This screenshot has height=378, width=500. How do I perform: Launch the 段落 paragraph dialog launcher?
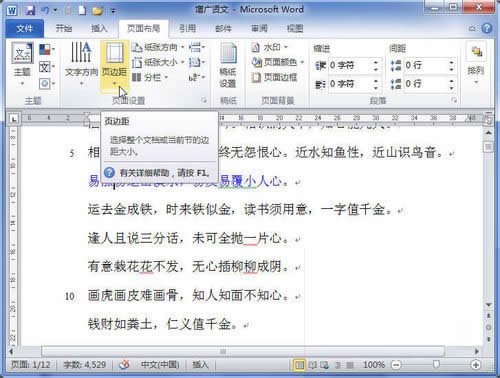(x=454, y=100)
